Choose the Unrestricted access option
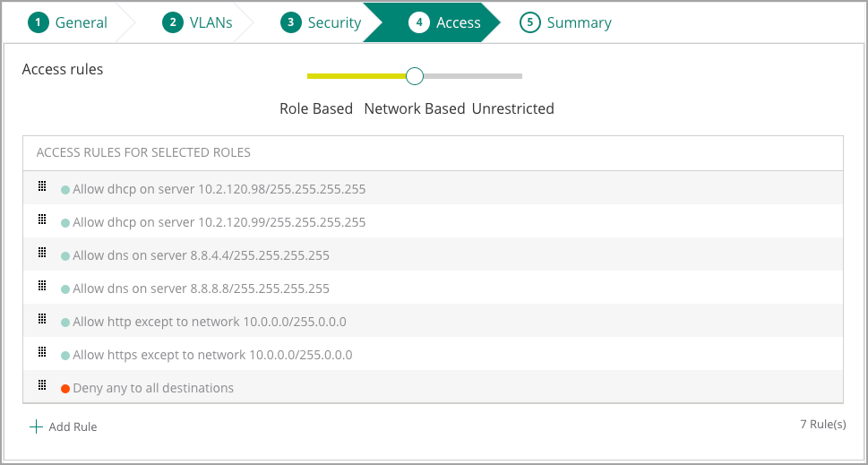The width and height of the screenshot is (868, 465). point(512,108)
